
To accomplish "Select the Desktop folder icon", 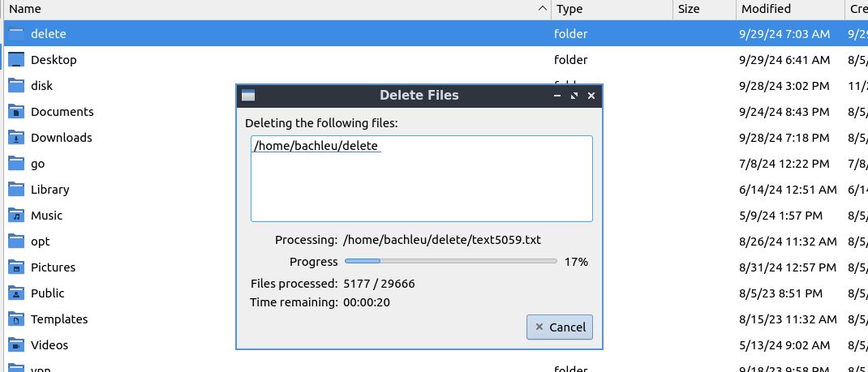I will (16, 60).
